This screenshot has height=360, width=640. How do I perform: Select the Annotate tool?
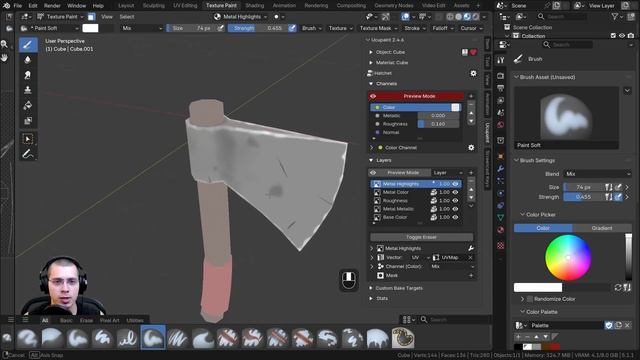28,154
